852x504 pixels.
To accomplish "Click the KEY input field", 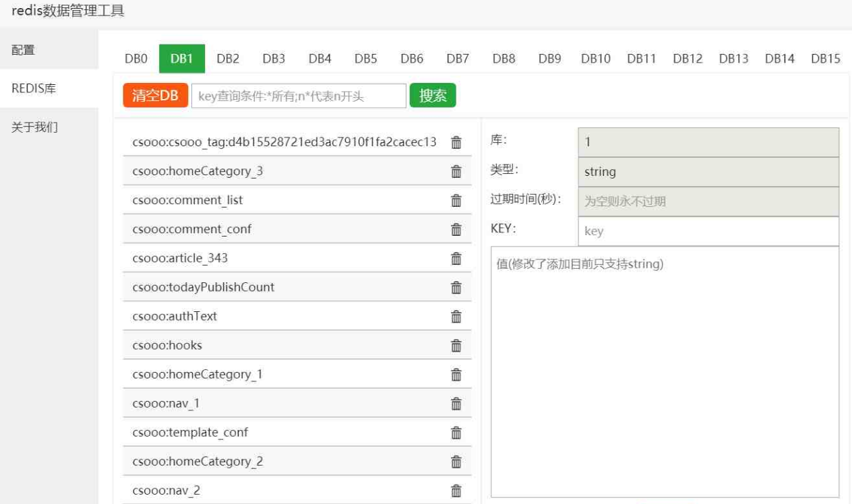I will [708, 231].
